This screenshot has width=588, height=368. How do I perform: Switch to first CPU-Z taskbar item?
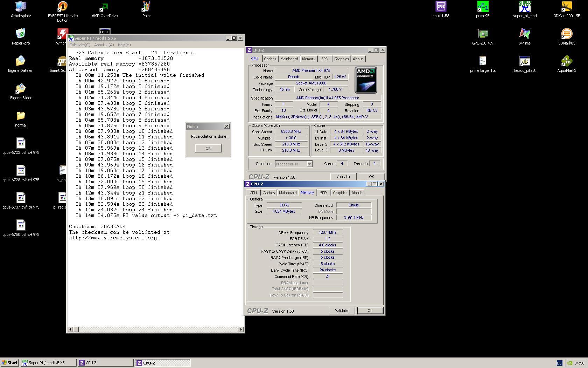coord(106,363)
